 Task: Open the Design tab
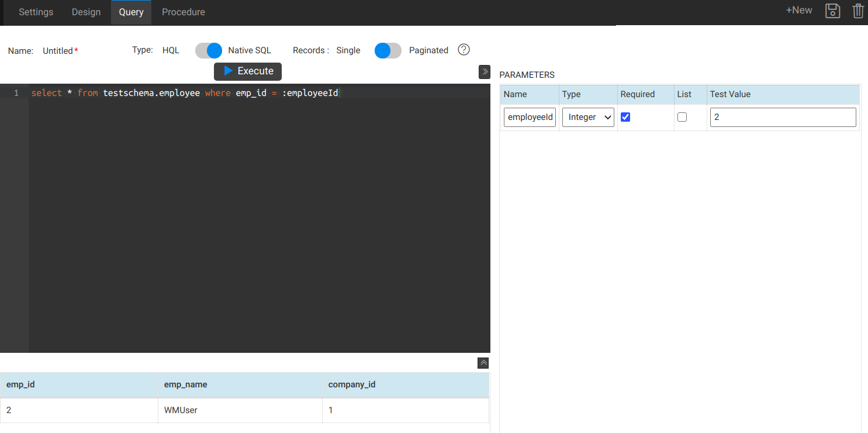click(86, 12)
